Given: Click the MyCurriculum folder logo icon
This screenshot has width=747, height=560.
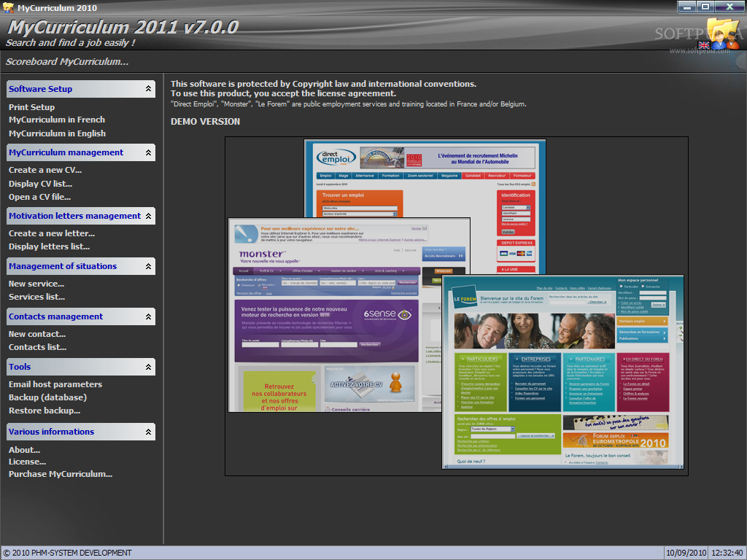Looking at the screenshot, I should click(x=723, y=34).
